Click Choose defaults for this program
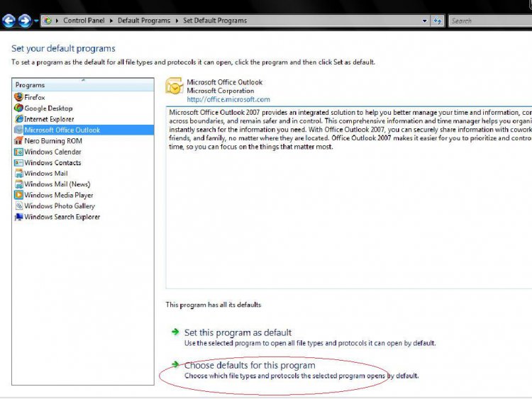The width and height of the screenshot is (532, 399). tap(250, 365)
